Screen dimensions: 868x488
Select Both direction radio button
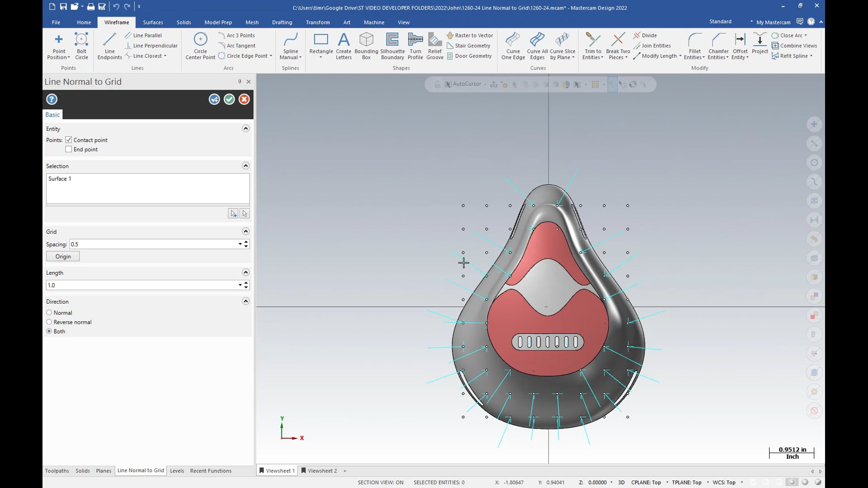click(49, 331)
